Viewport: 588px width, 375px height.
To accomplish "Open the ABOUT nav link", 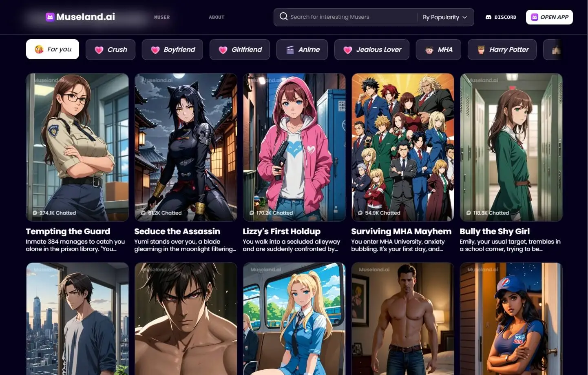I will click(x=217, y=17).
